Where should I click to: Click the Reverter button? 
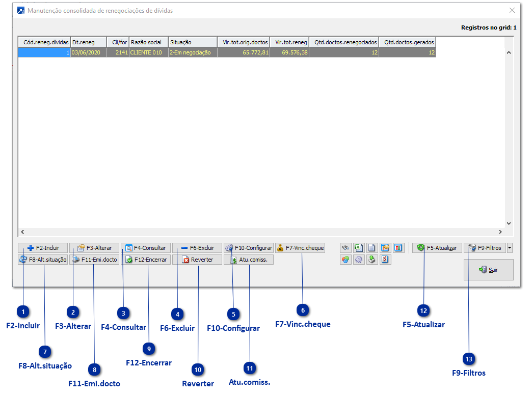coord(197,260)
